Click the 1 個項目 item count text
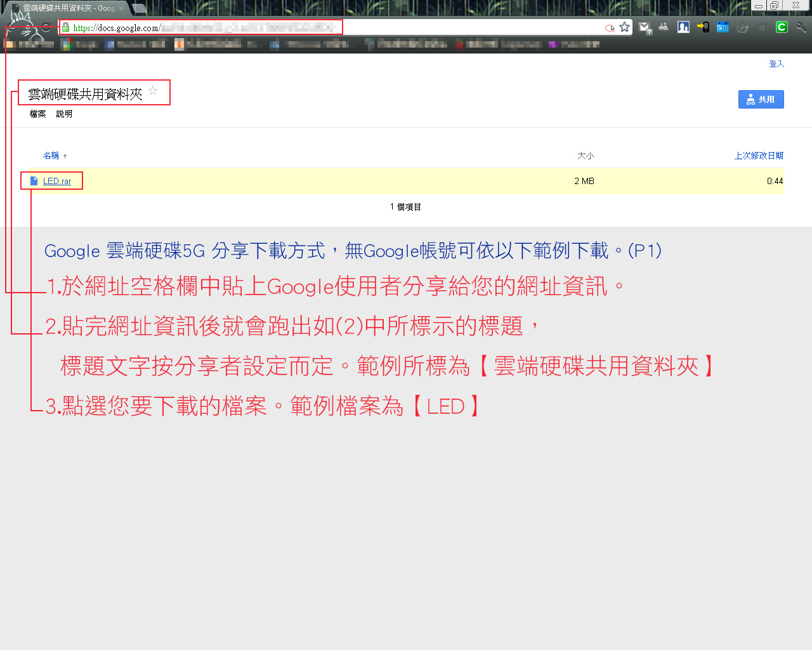The image size is (812, 650). click(x=405, y=207)
